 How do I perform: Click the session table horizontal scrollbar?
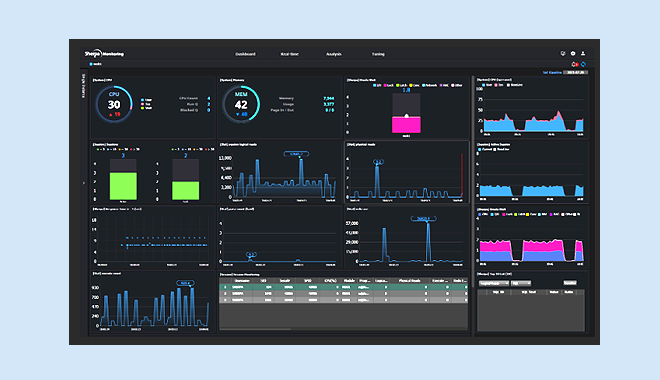[x=255, y=329]
